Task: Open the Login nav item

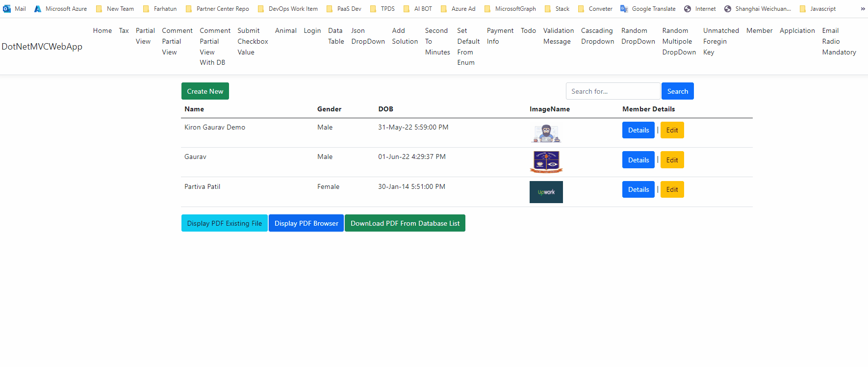Action: pos(312,30)
